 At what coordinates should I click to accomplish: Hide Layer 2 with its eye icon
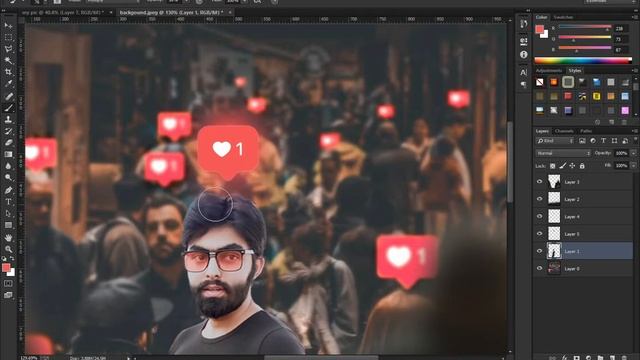coord(540,199)
